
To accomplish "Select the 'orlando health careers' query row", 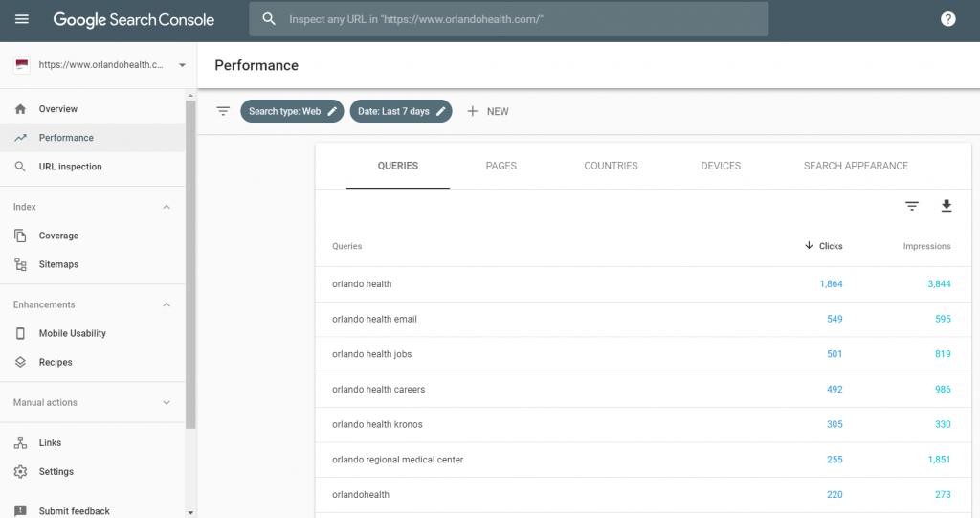I will tap(643, 389).
